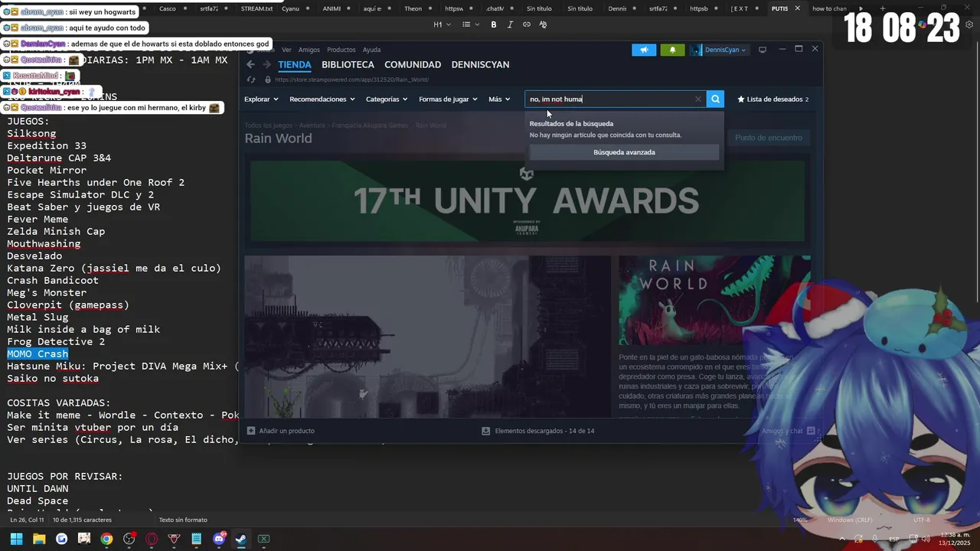
Task: Switch to COMUNIDAD section
Action: (413, 64)
